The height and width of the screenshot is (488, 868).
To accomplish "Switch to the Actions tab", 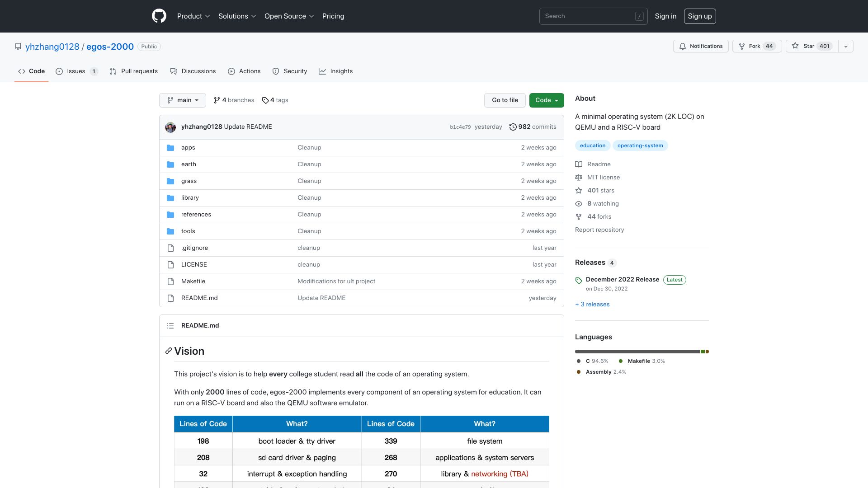I will click(244, 71).
